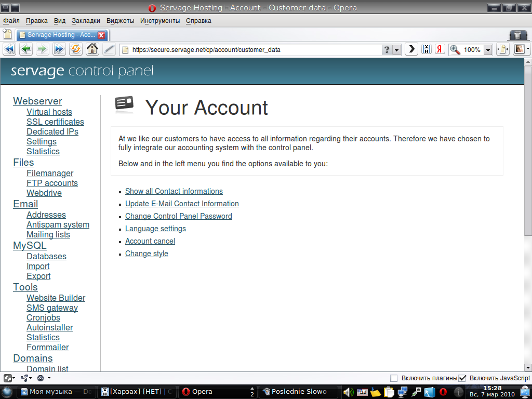
Task: Open the Файл menu
Action: (x=11, y=21)
